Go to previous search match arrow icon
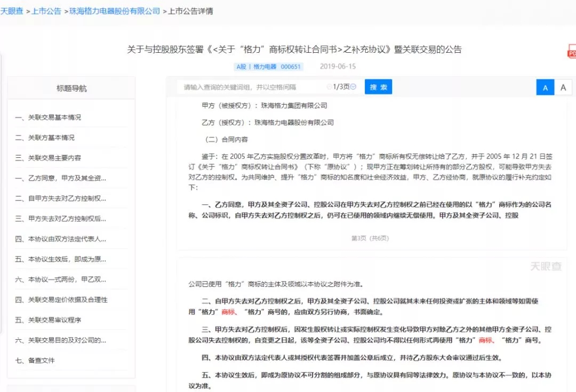Viewport: 576px width, 392px height. coord(329,87)
